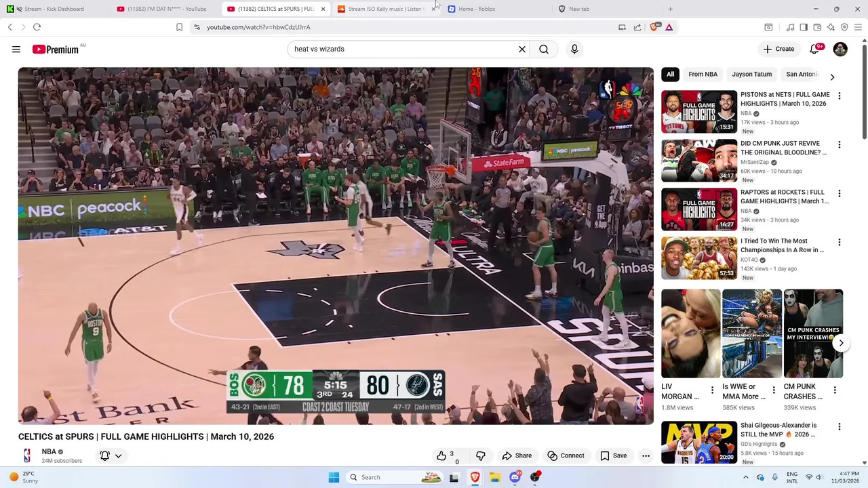Reload the page in the browser
868x488 pixels.
37,27
